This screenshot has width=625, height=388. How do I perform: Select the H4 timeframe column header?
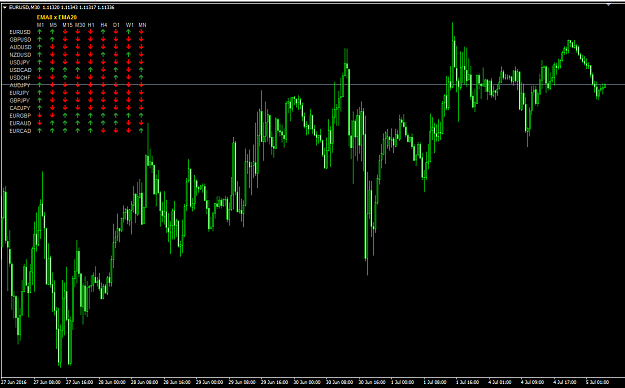(x=104, y=25)
